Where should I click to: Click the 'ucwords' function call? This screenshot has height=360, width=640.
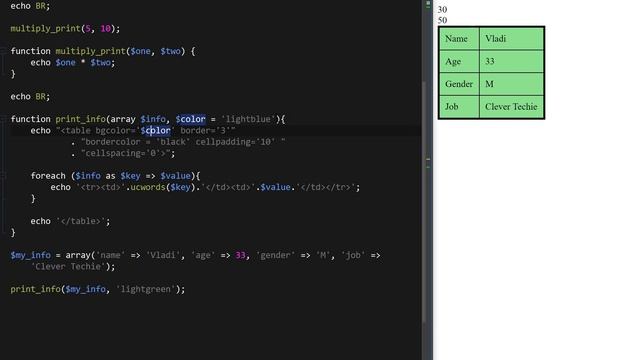click(x=148, y=187)
